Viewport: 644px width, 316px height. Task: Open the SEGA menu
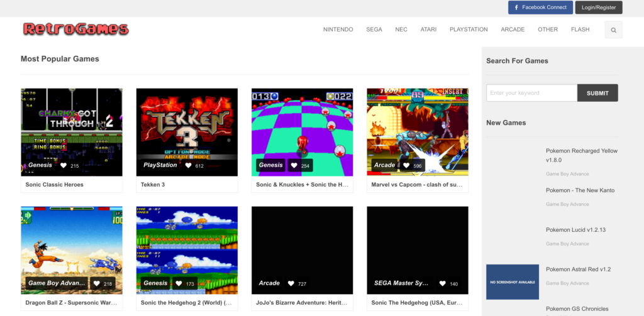pyautogui.click(x=374, y=30)
